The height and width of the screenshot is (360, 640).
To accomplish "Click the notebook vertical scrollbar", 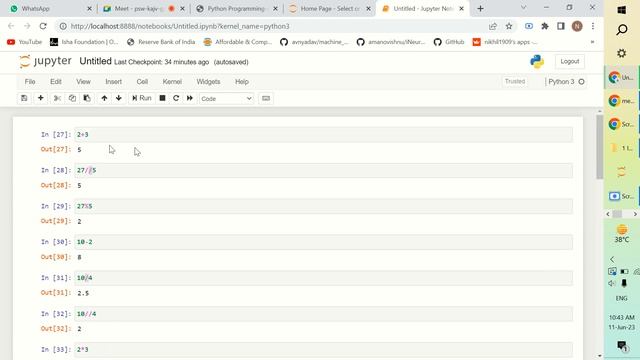I will point(599,147).
